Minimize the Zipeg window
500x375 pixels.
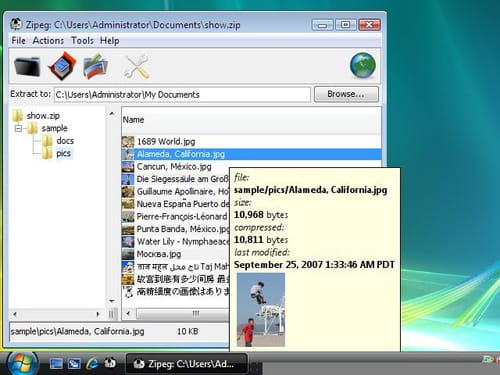click(322, 25)
